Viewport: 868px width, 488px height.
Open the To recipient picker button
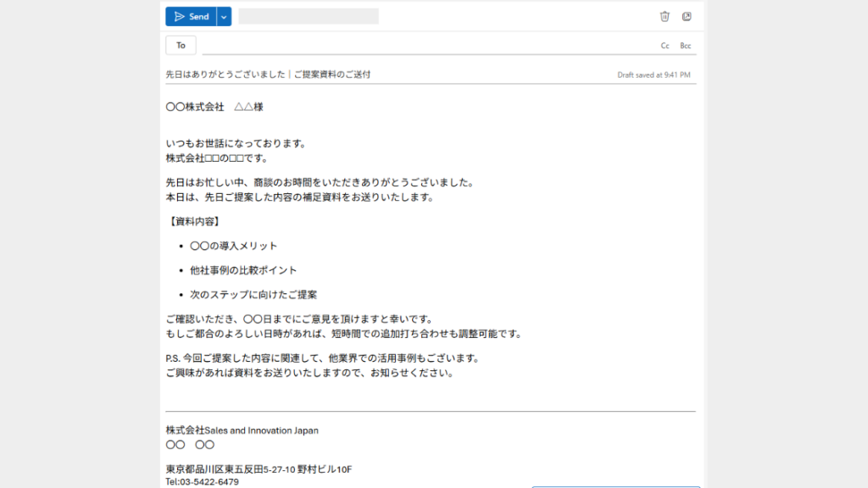(x=181, y=46)
